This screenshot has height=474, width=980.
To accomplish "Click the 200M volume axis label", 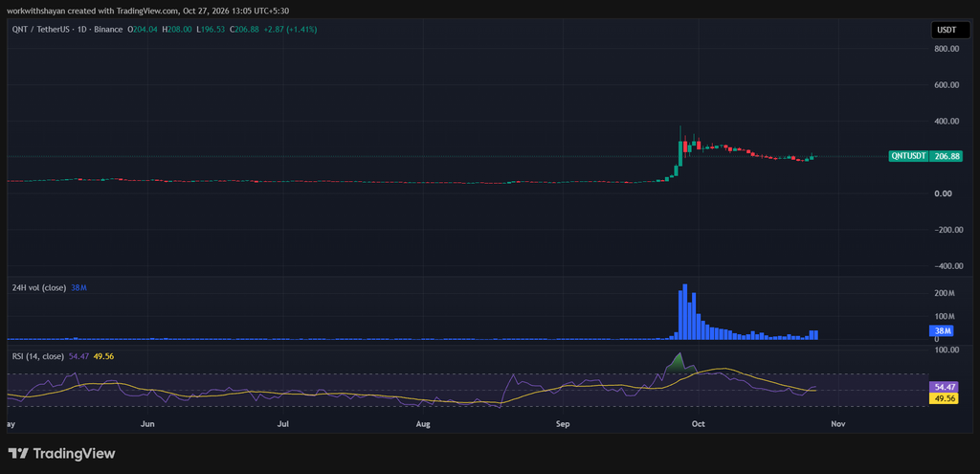I will tap(945, 293).
